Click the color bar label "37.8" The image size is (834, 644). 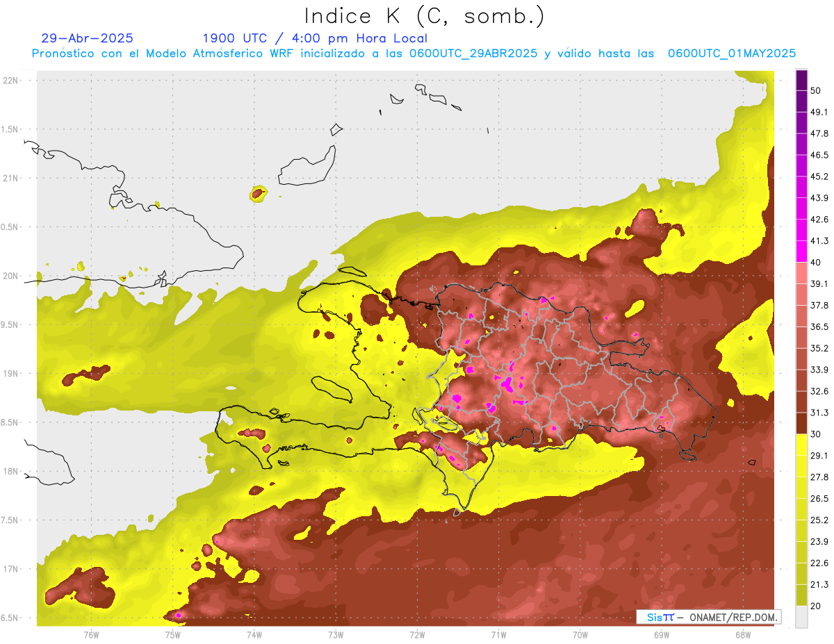pyautogui.click(x=819, y=305)
